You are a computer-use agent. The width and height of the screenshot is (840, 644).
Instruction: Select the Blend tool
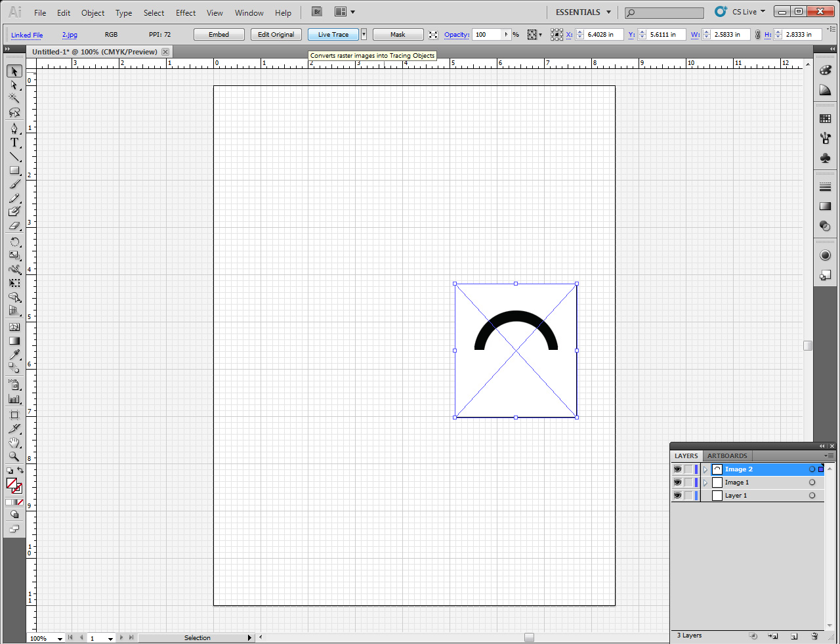[x=14, y=368]
